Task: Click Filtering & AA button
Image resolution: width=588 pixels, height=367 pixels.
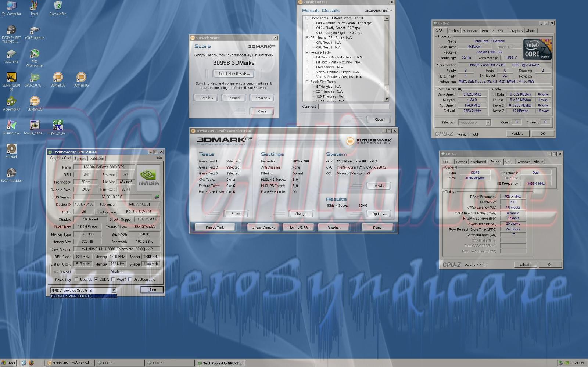Action: 299,227
